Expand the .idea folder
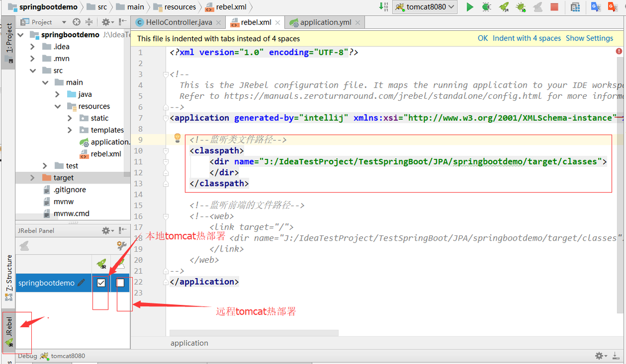The image size is (626, 364). click(33, 46)
